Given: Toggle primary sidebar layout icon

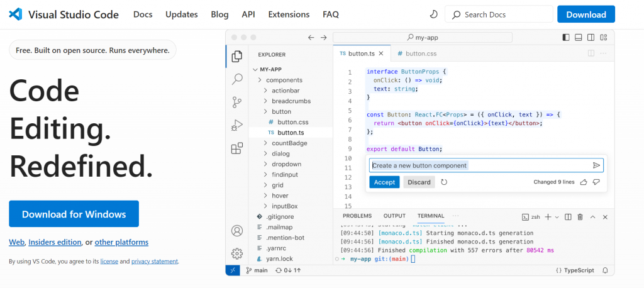Looking at the screenshot, I should click(566, 37).
